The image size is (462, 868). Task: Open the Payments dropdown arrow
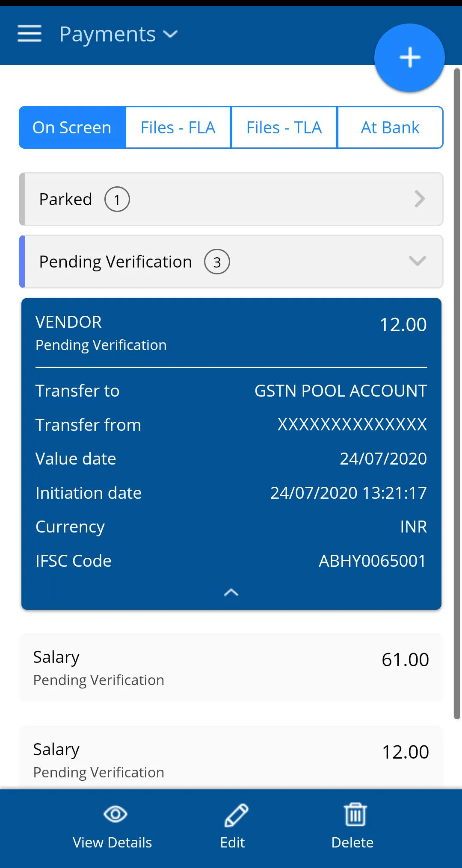(170, 34)
